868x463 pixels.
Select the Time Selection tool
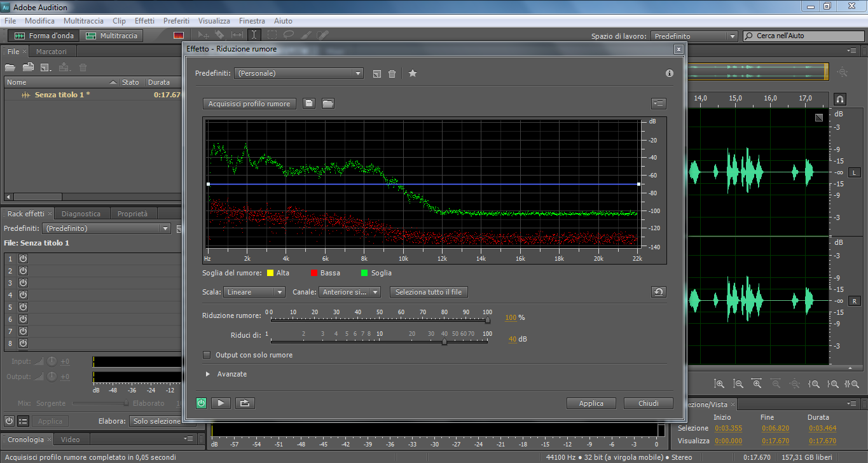[254, 35]
